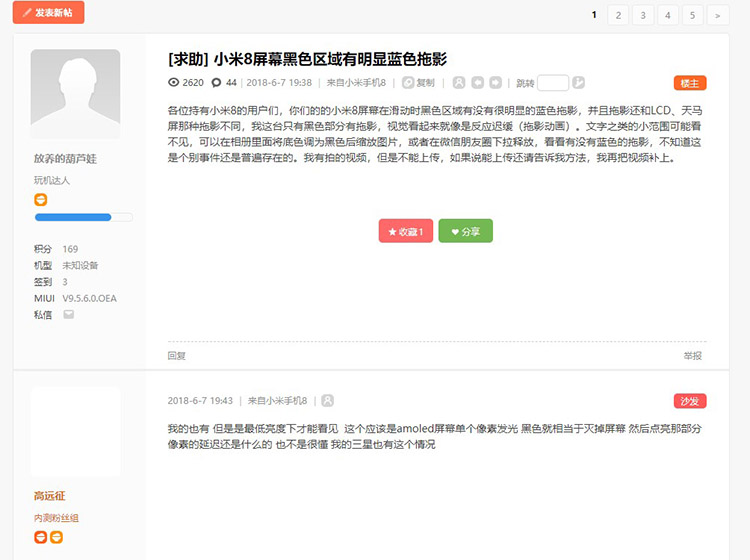The width and height of the screenshot is (750, 560).
Task: Go to next thread arrow icon
Action: (x=496, y=83)
